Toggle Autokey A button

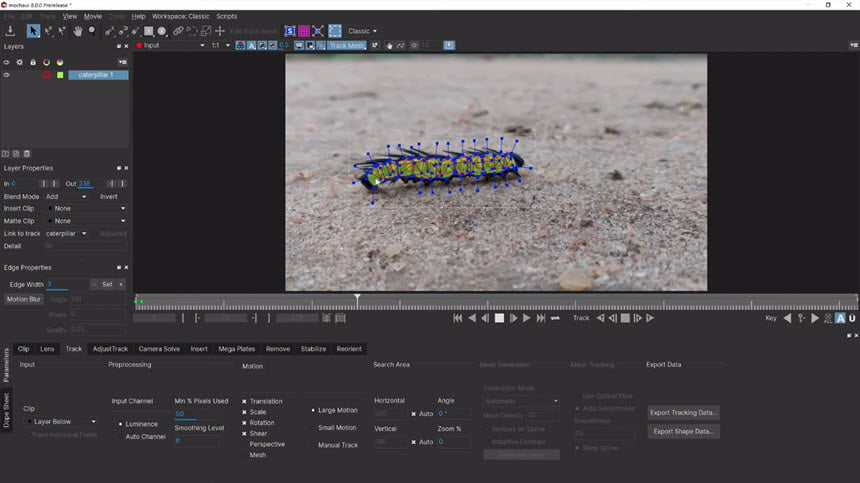[840, 318]
